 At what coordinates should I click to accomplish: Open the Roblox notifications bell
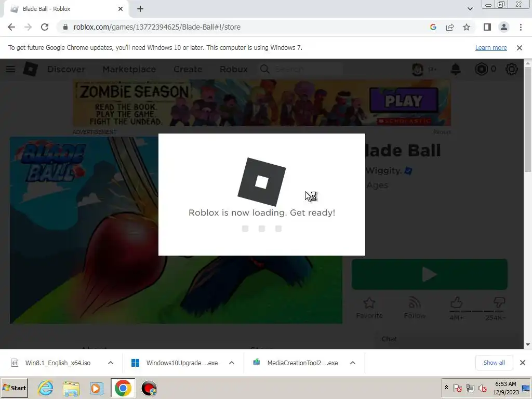(456, 69)
